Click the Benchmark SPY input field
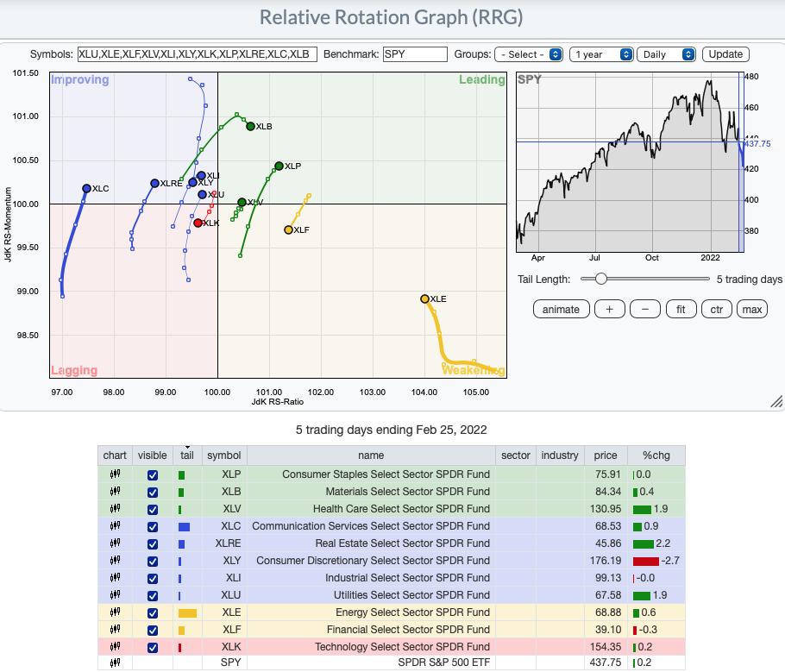The image size is (785, 672). (x=415, y=54)
